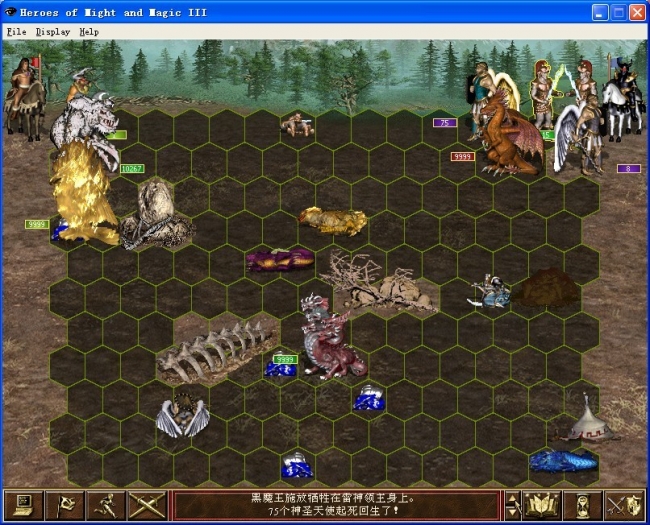Select the lizard rider on the right side

[489, 292]
